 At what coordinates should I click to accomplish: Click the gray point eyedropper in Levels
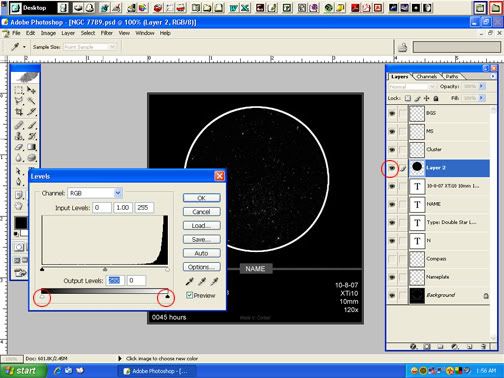coord(202,282)
